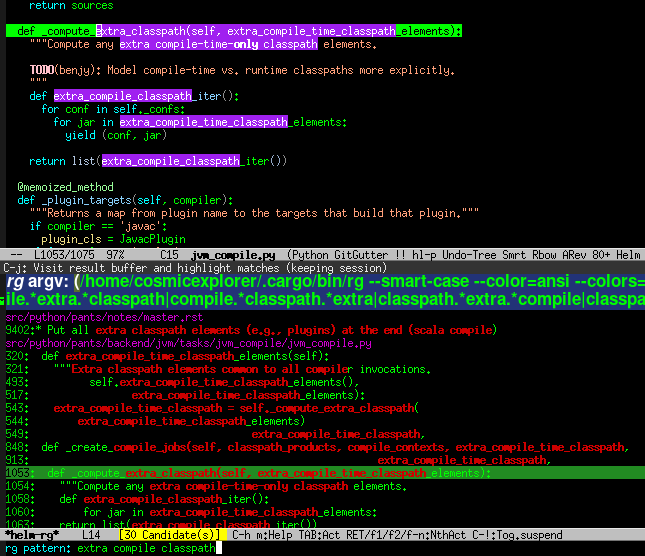Click the TAB:Act hint
The width and height of the screenshot is (645, 556).
(x=319, y=535)
